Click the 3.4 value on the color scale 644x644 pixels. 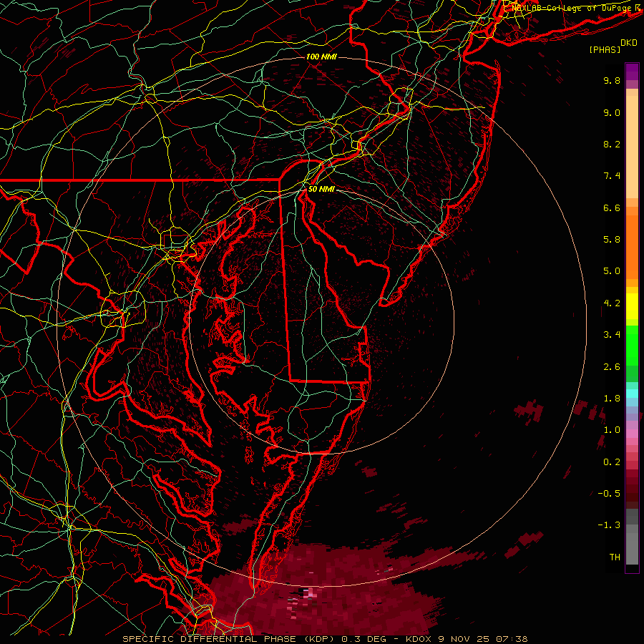click(x=612, y=335)
